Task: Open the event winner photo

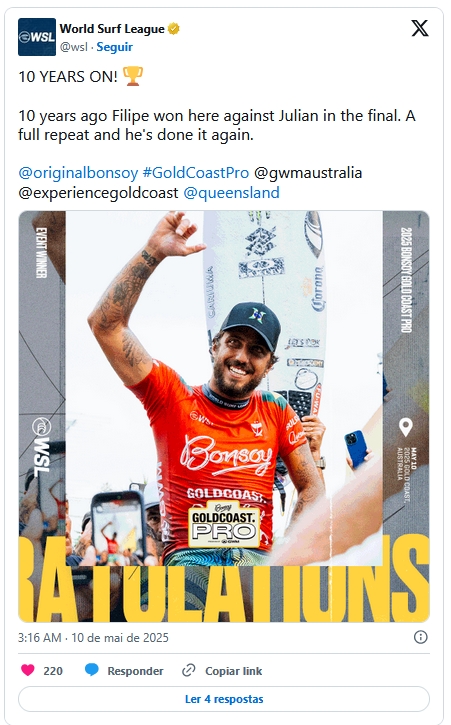Action: 224,417
